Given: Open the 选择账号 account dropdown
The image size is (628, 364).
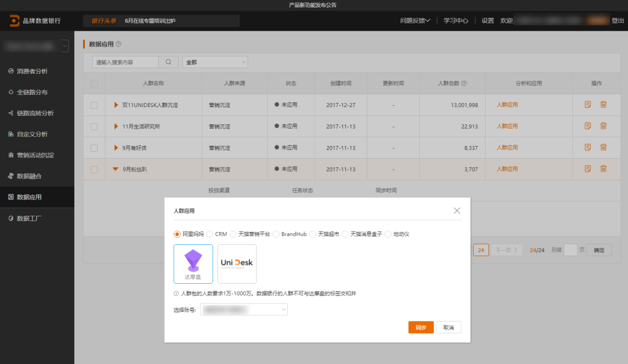Looking at the screenshot, I should pyautogui.click(x=244, y=310).
